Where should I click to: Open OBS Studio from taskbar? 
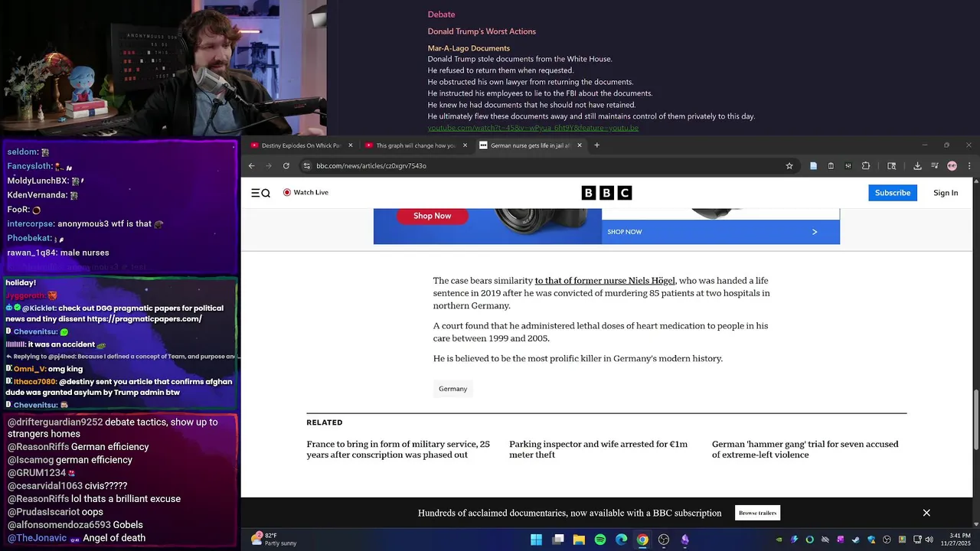664,540
